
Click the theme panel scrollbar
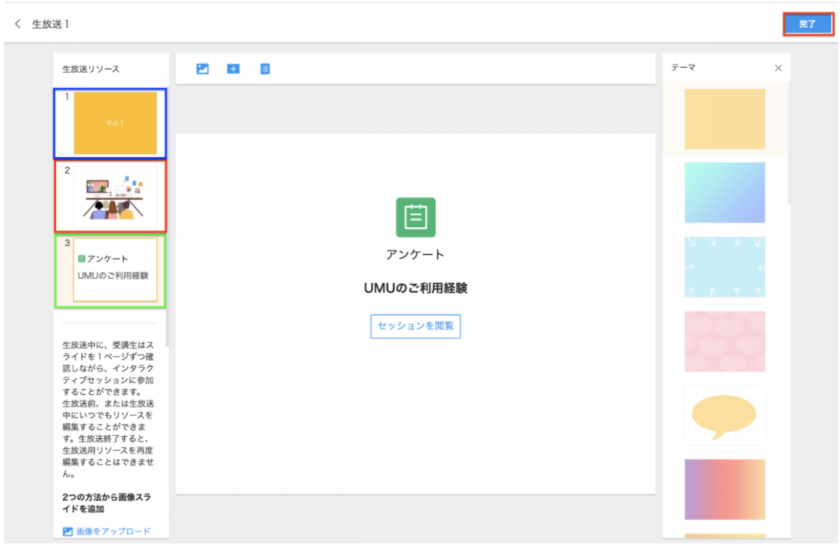789,145
